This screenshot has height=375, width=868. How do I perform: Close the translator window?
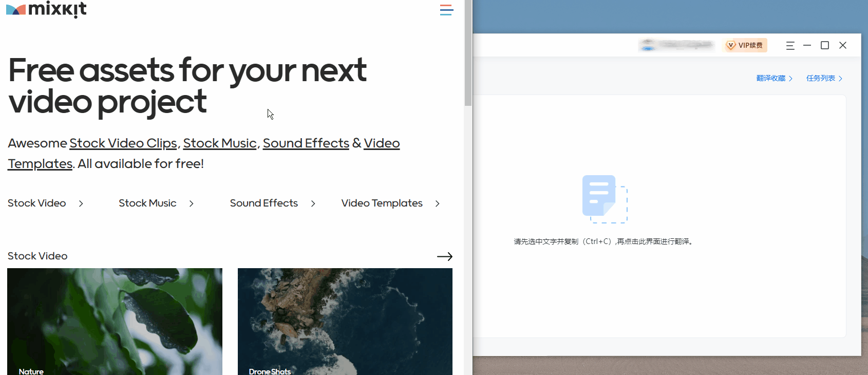point(843,45)
